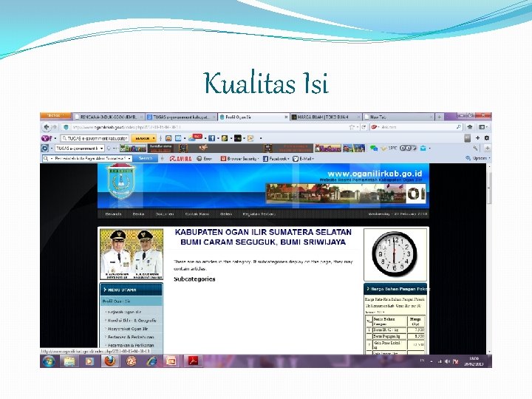Click the blue Search button on Avira toolbar
Screen dimensions: 532x399
[x=146, y=158]
